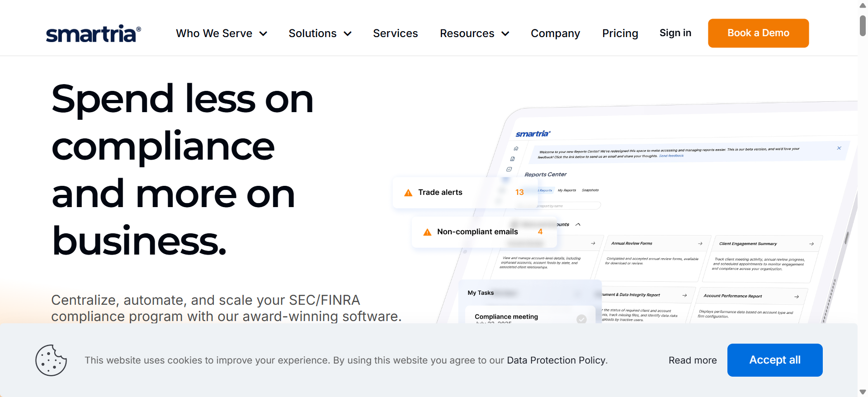Viewport: 868px width, 397px height.
Task: Click the Trade alerts warning triangle icon
Action: (x=408, y=193)
